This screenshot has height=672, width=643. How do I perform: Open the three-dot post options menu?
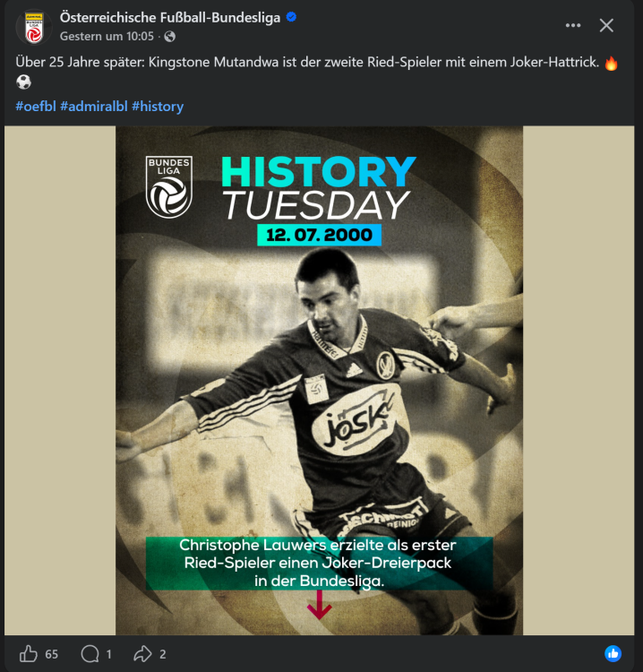(x=573, y=26)
